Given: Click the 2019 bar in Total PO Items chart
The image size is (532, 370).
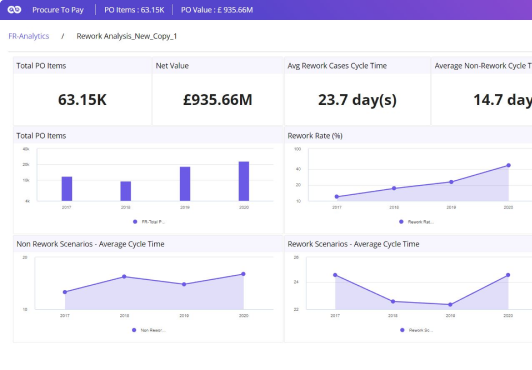Looking at the screenshot, I should pyautogui.click(x=185, y=184).
